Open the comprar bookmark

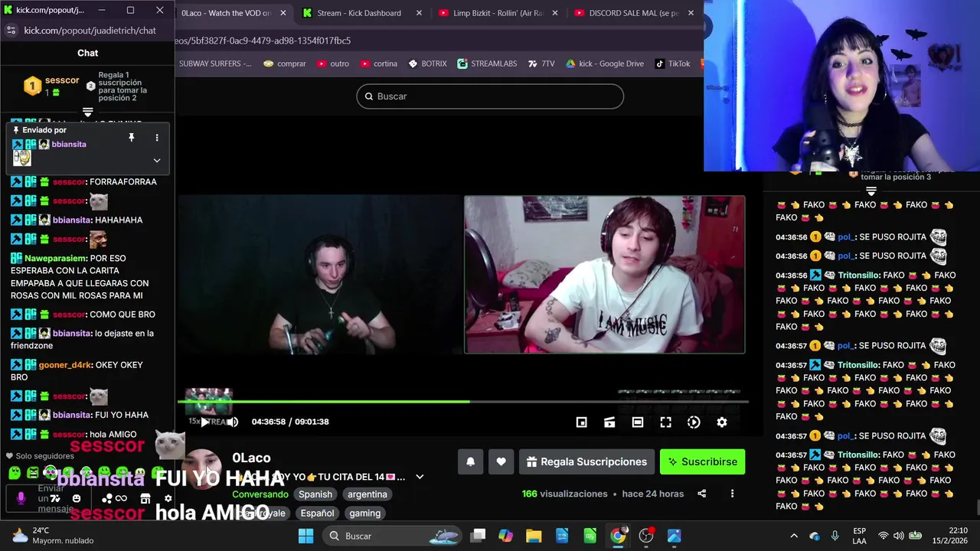tap(284, 64)
